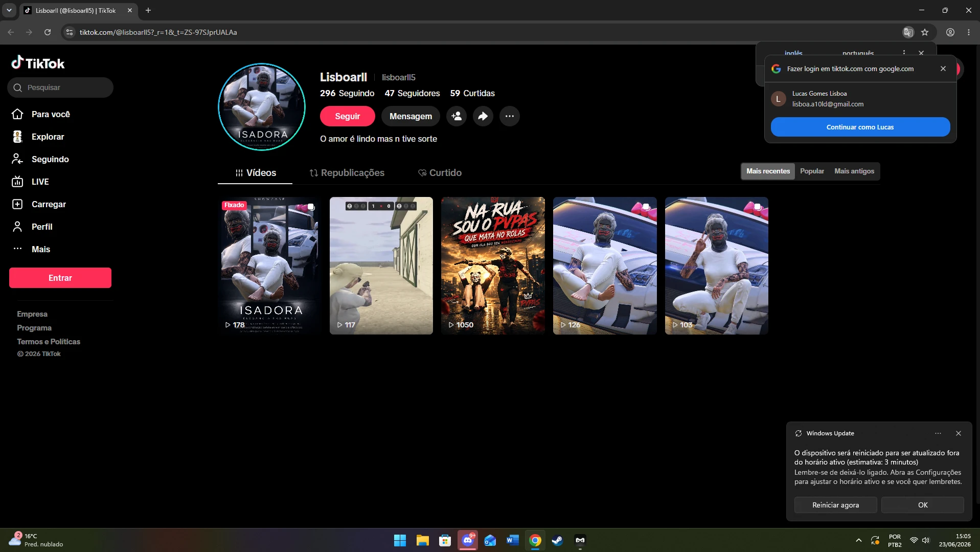
Task: Bookmark this page with star icon
Action: tap(925, 32)
